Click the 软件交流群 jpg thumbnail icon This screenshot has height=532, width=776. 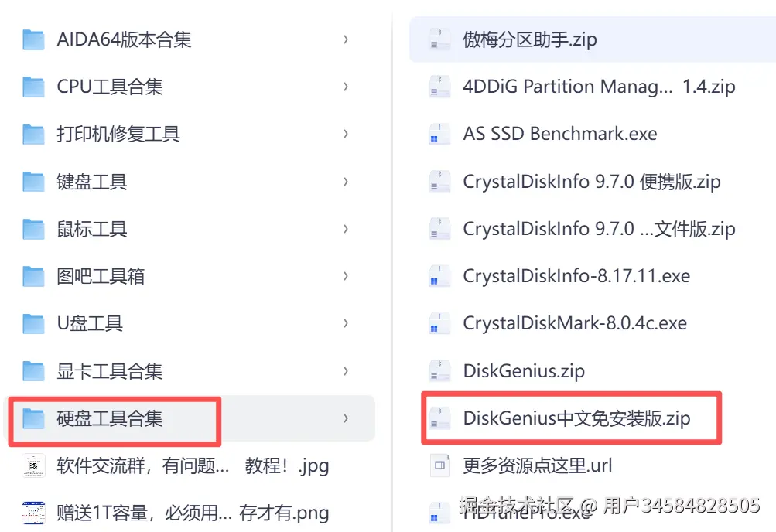tap(33, 465)
